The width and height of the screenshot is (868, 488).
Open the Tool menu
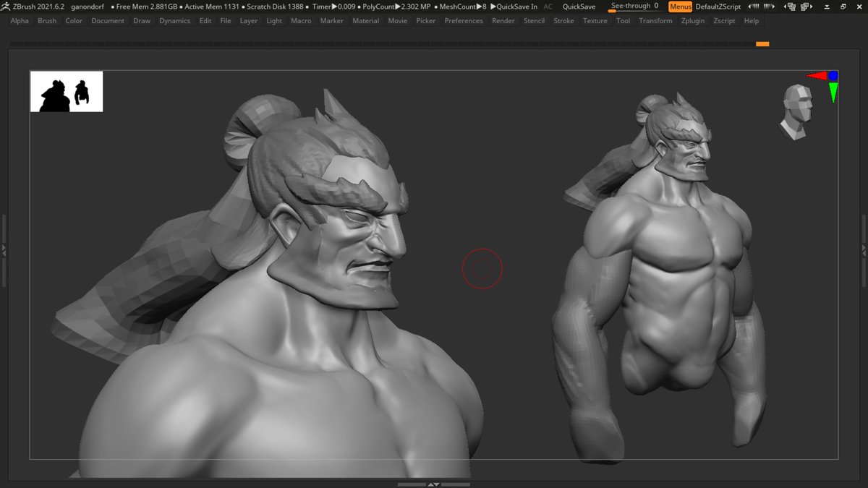(623, 21)
